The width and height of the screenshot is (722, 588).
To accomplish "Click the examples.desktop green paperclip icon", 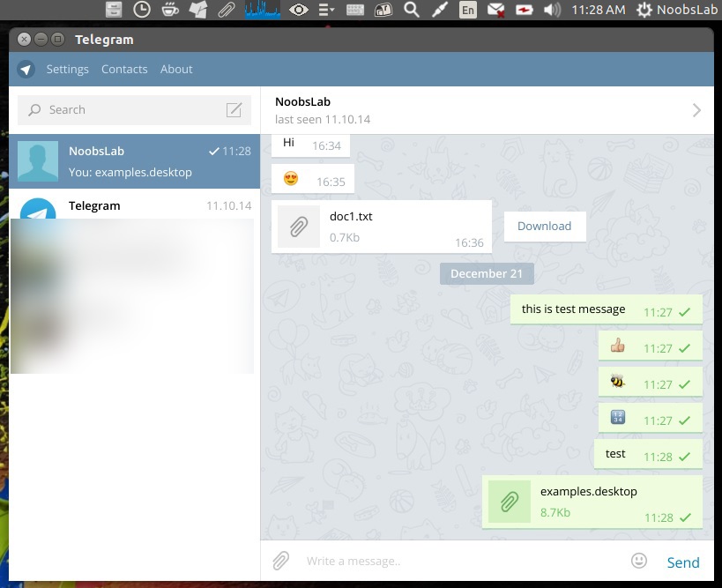I will [x=510, y=502].
